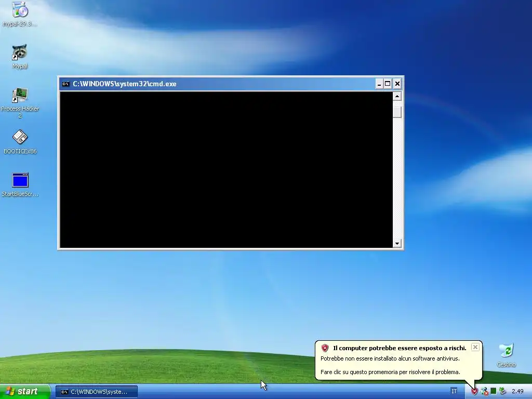Click the cmd.exe window title bar text
Viewport: 532px width, 399px height.
tap(125, 84)
